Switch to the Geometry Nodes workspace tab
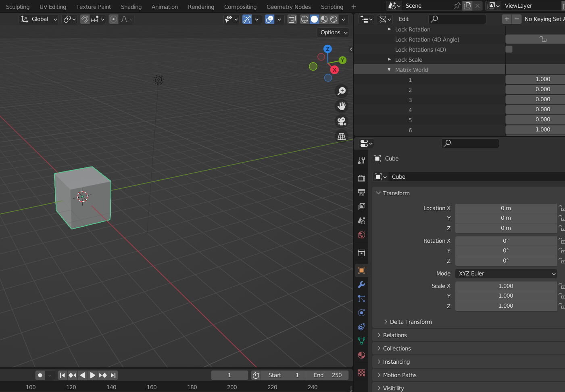 coord(288,7)
